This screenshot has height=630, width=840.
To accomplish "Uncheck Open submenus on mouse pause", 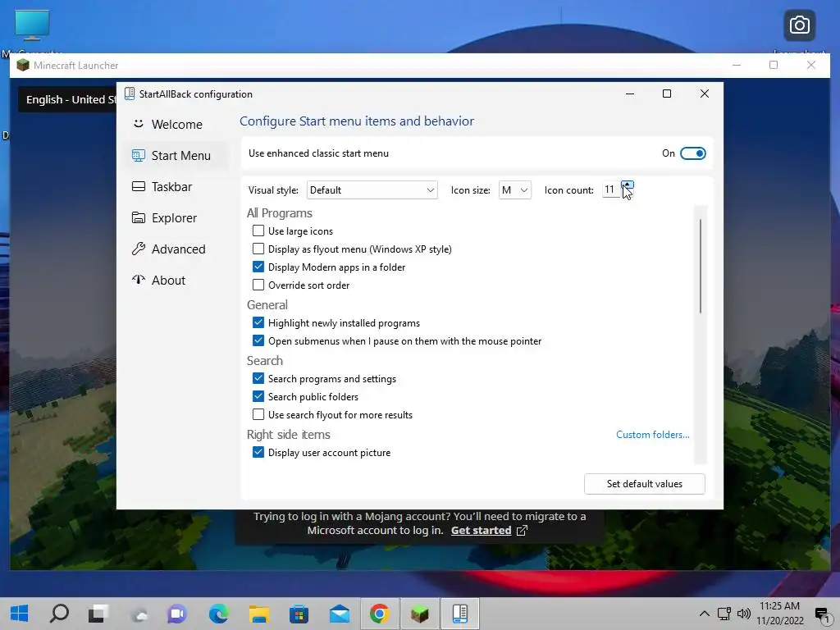I will pyautogui.click(x=258, y=340).
